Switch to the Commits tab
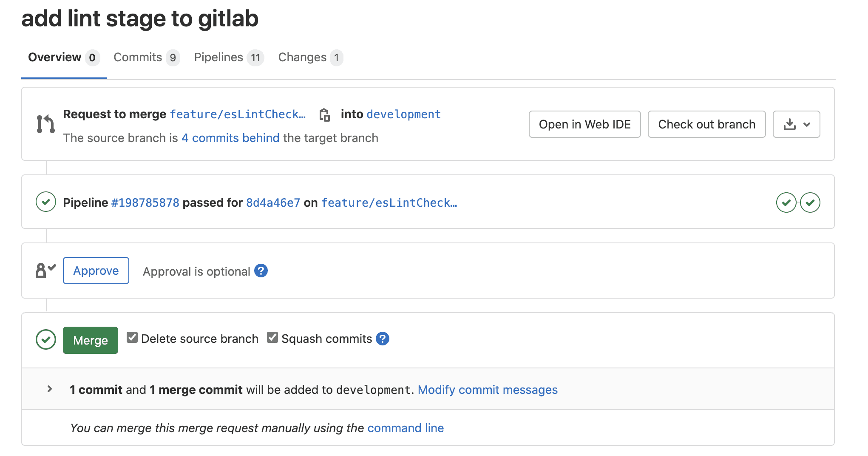The image size is (868, 456). (146, 57)
